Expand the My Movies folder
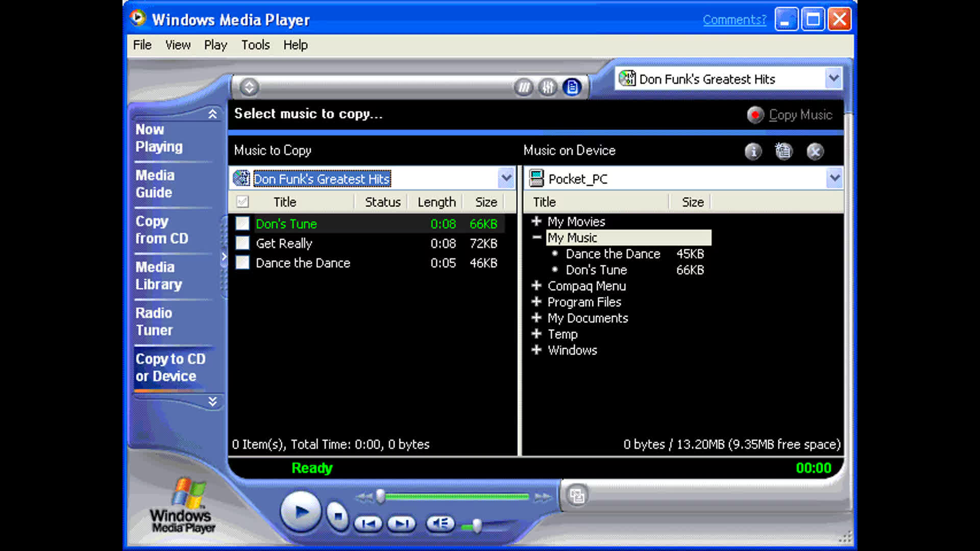 [x=536, y=221]
